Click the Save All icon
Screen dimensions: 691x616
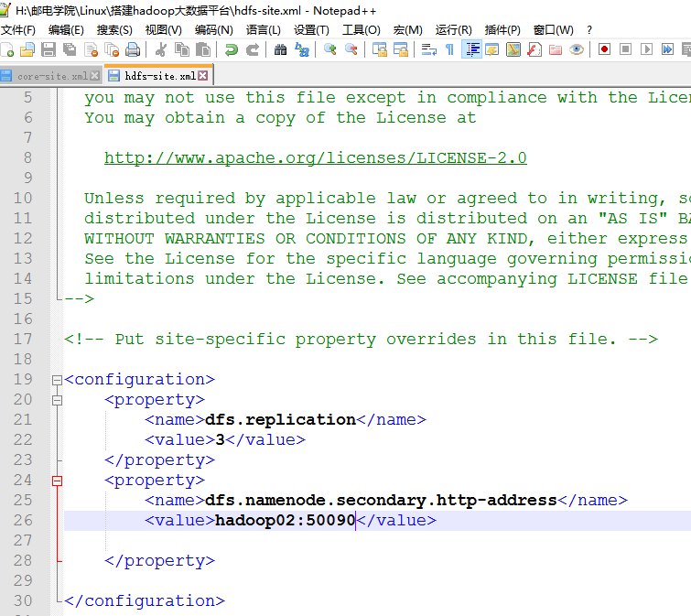click(70, 49)
